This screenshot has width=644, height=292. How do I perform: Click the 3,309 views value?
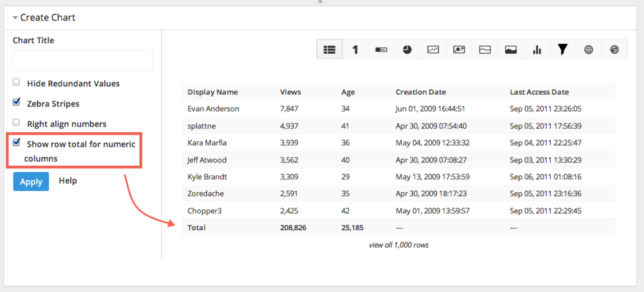(289, 177)
